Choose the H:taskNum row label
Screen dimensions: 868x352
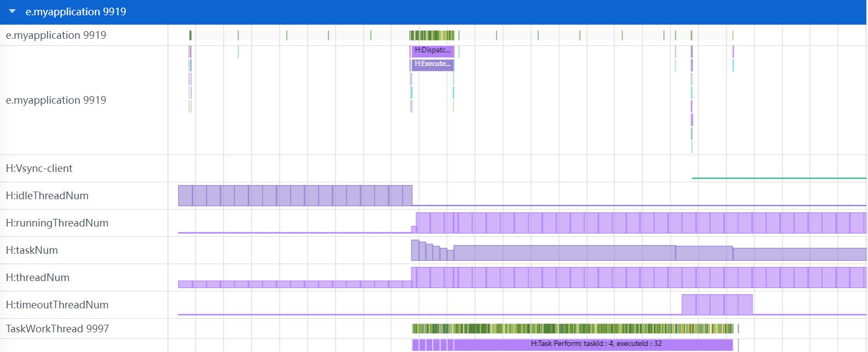pyautogui.click(x=32, y=250)
